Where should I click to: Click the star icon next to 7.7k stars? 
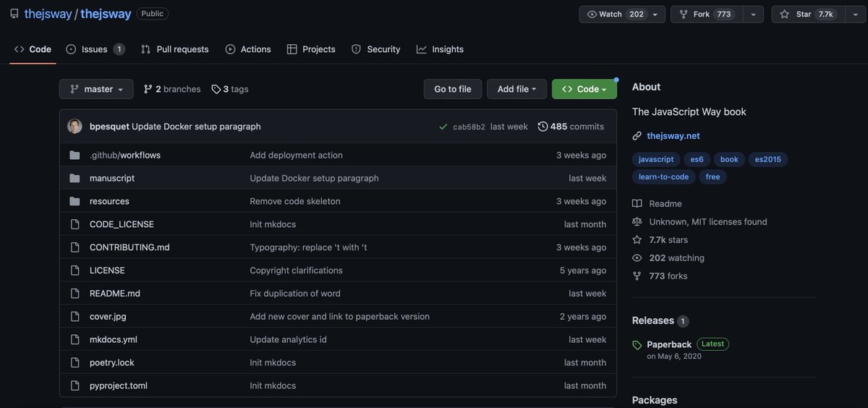coord(637,240)
